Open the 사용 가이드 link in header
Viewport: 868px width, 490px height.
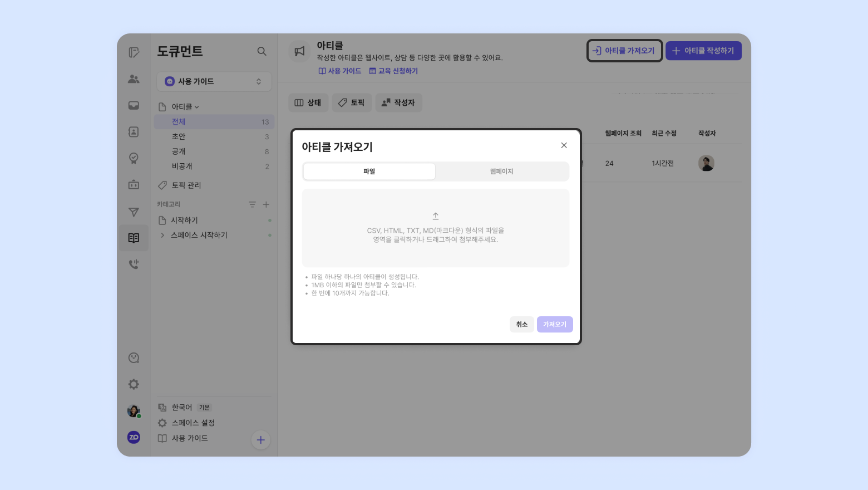coord(339,71)
